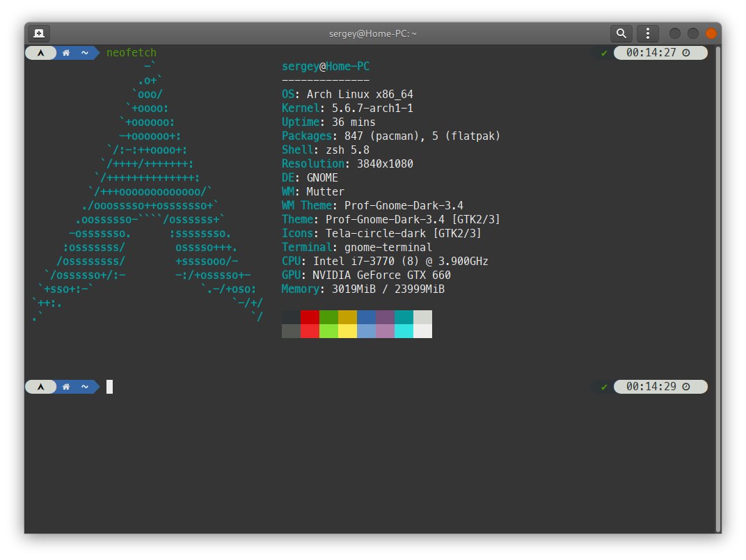This screenshot has width=746, height=560.
Task: Click the Shell value zsh 5.8
Action: pyautogui.click(x=347, y=150)
